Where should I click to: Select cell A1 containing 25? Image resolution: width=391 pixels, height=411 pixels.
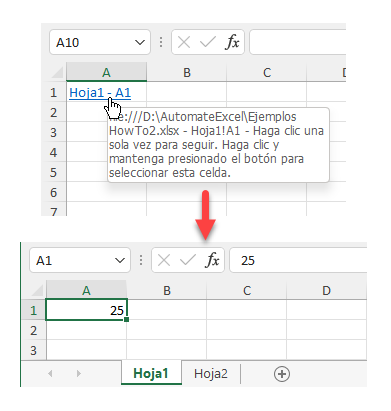click(86, 310)
